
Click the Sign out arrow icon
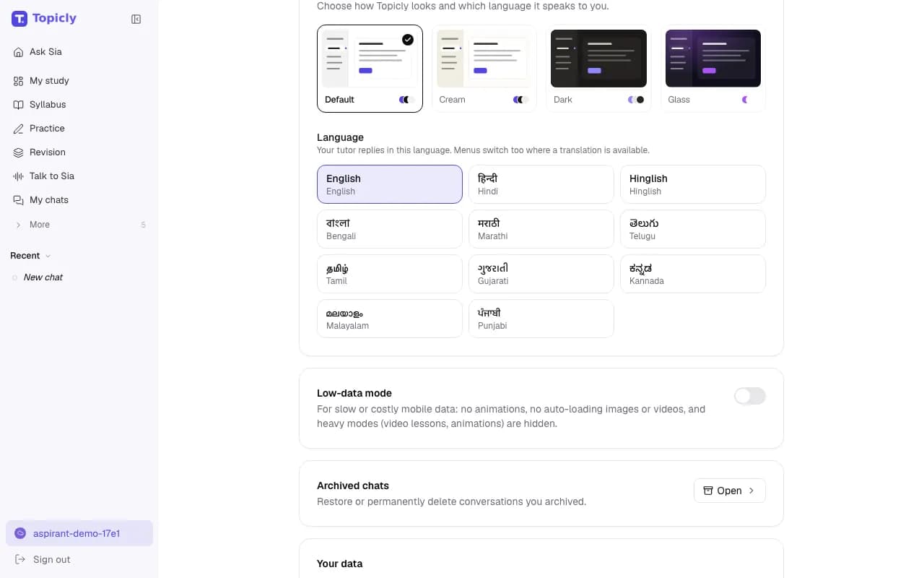point(20,559)
